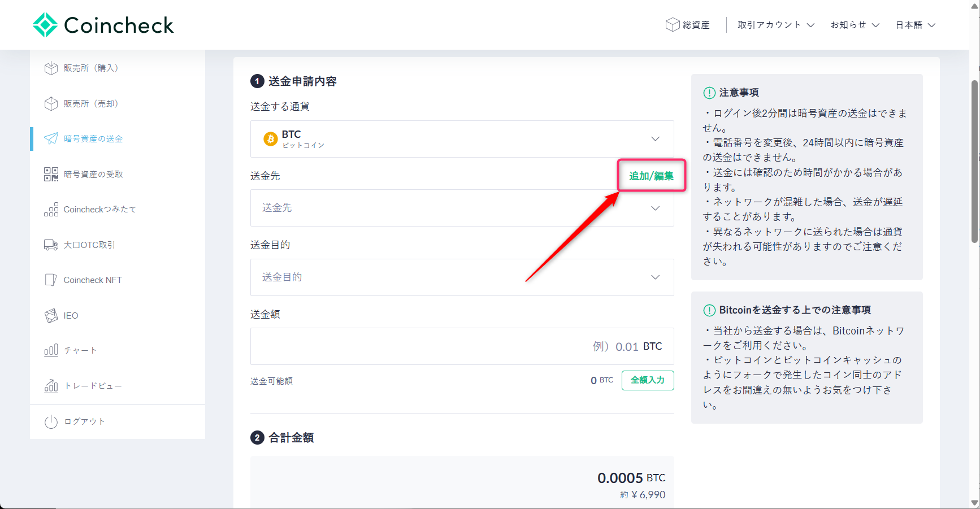
Task: Open the お知らせ notifications menu
Action: coord(854,24)
